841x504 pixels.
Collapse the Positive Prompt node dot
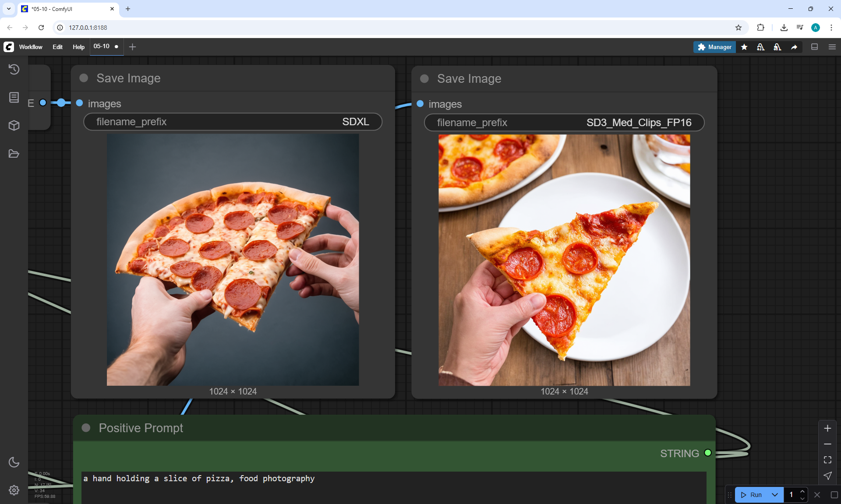pos(86,428)
